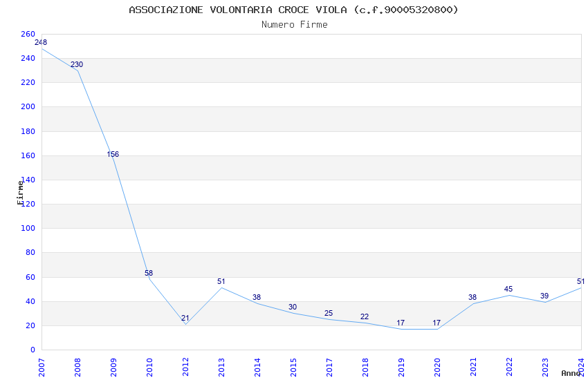
Task: Select the data label '21' for 2012
Action: pos(185,319)
